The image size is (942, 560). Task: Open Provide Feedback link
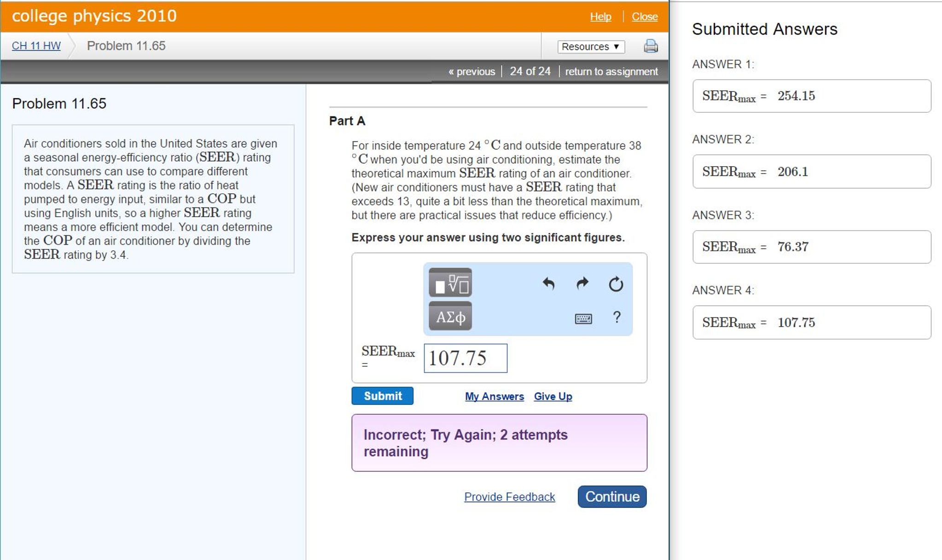(509, 497)
